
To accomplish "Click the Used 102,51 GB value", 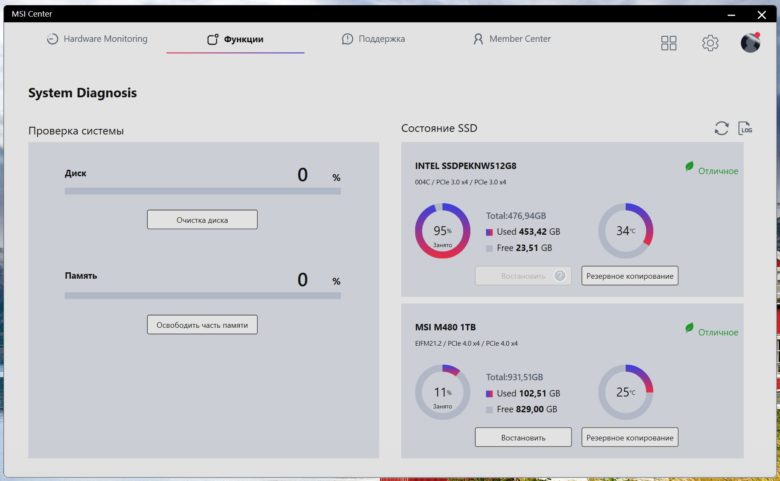I will 528,393.
